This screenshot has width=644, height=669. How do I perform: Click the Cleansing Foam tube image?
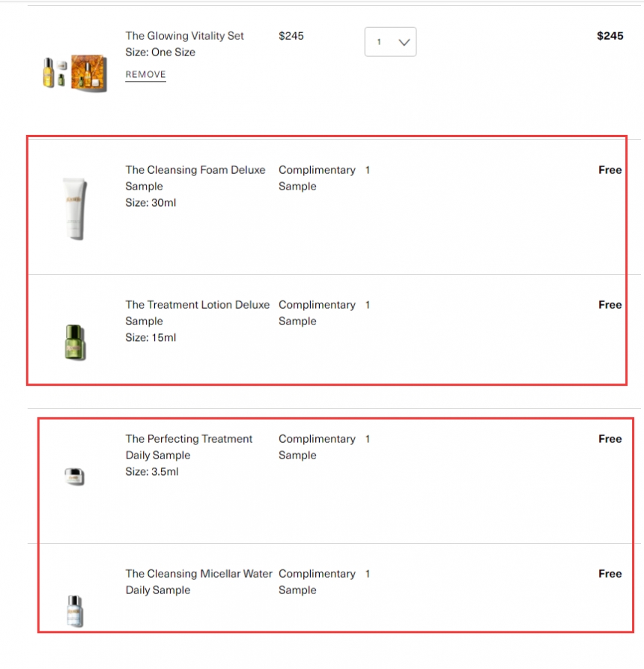75,208
